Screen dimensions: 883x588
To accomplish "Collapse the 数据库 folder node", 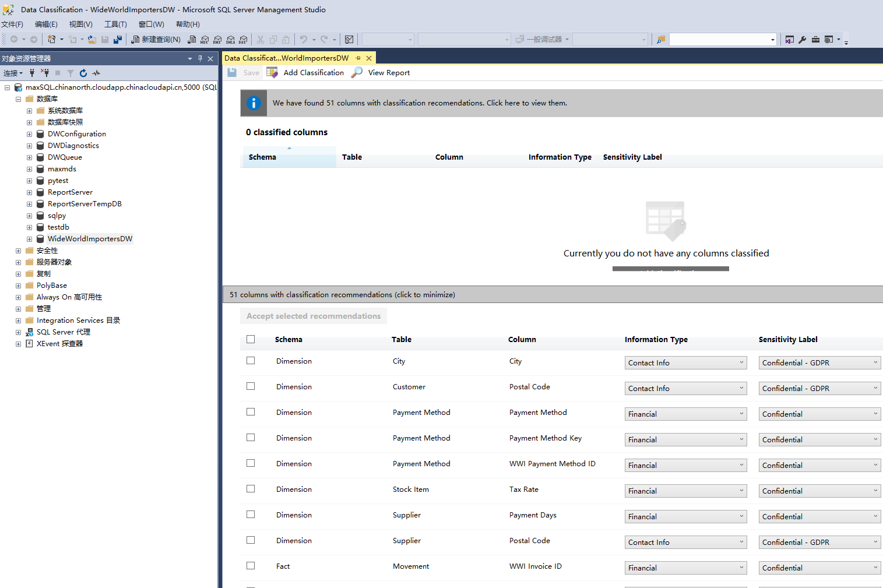I will tap(18, 99).
